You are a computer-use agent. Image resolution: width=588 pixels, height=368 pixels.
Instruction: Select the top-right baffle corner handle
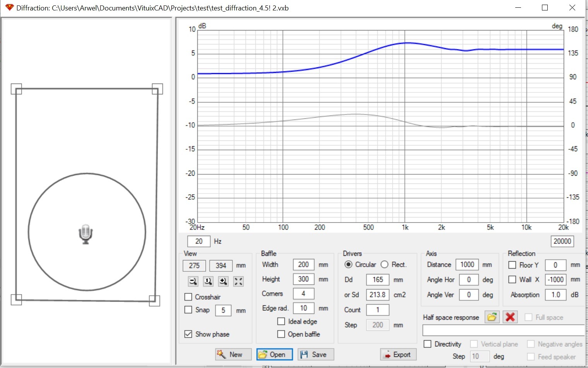click(x=157, y=89)
